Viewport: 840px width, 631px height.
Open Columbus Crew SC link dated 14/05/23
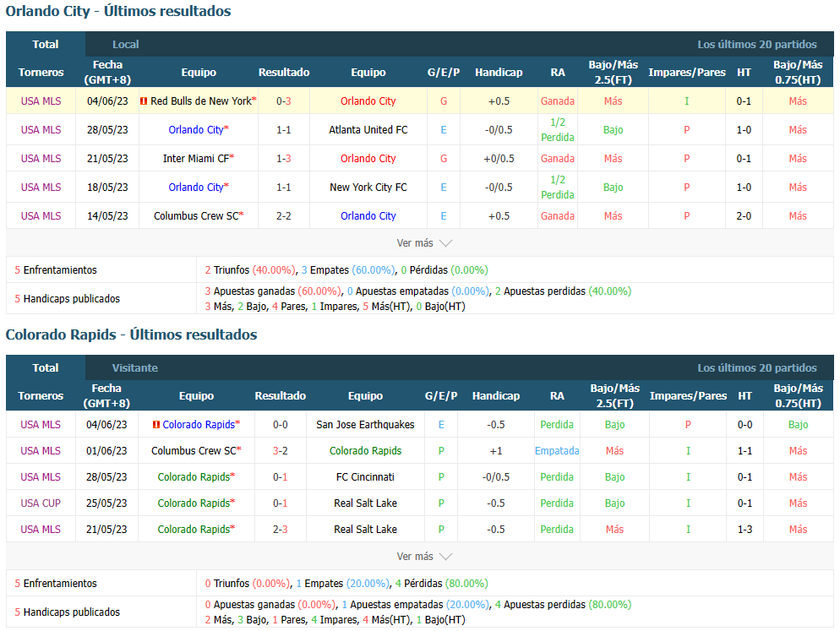[x=196, y=216]
